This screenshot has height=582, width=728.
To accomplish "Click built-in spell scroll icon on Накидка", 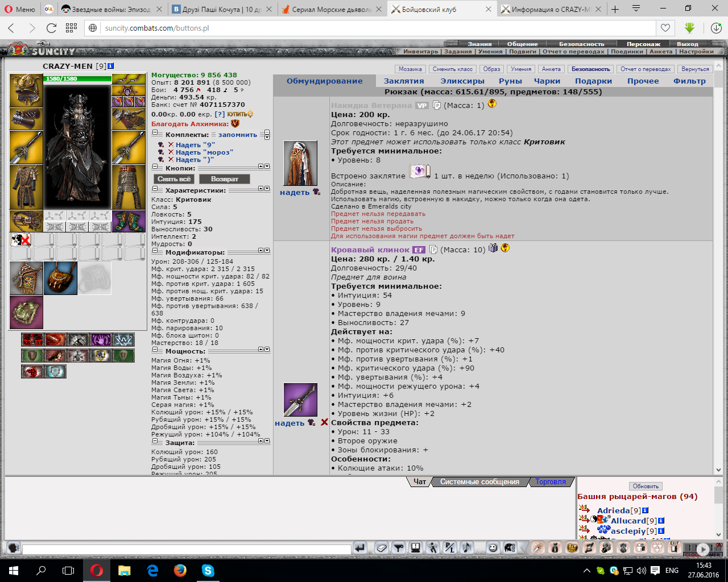I will click(420, 171).
